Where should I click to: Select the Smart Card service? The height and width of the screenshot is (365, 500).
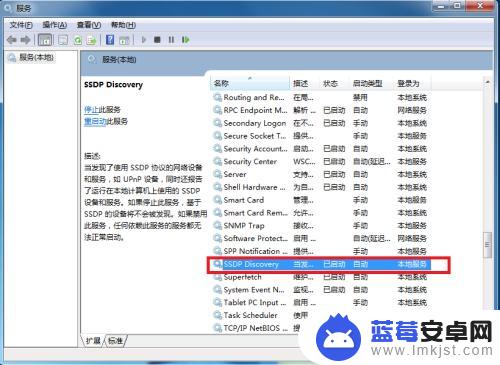(322, 200)
